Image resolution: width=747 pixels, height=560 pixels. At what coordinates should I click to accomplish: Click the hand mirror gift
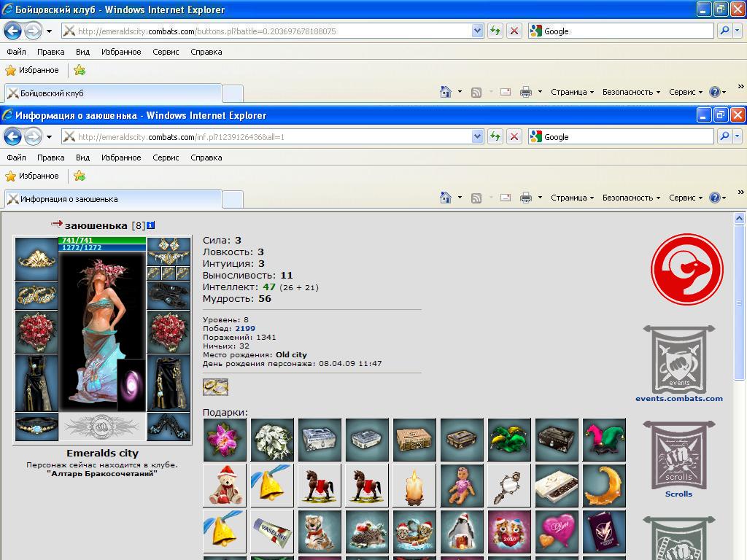point(509,486)
